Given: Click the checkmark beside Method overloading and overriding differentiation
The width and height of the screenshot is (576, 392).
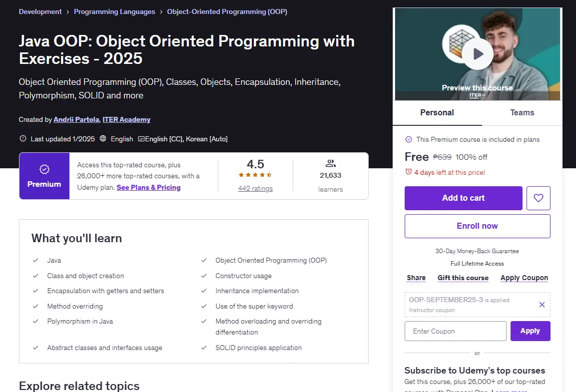Looking at the screenshot, I should [204, 321].
